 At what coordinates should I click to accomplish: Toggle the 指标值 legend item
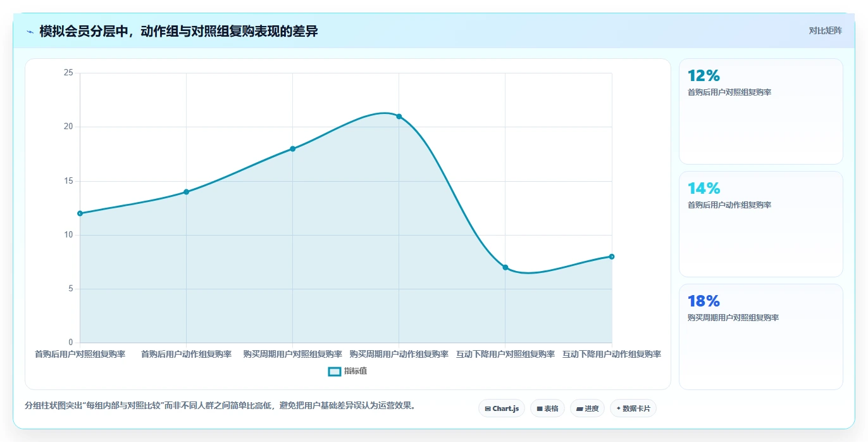click(x=347, y=371)
